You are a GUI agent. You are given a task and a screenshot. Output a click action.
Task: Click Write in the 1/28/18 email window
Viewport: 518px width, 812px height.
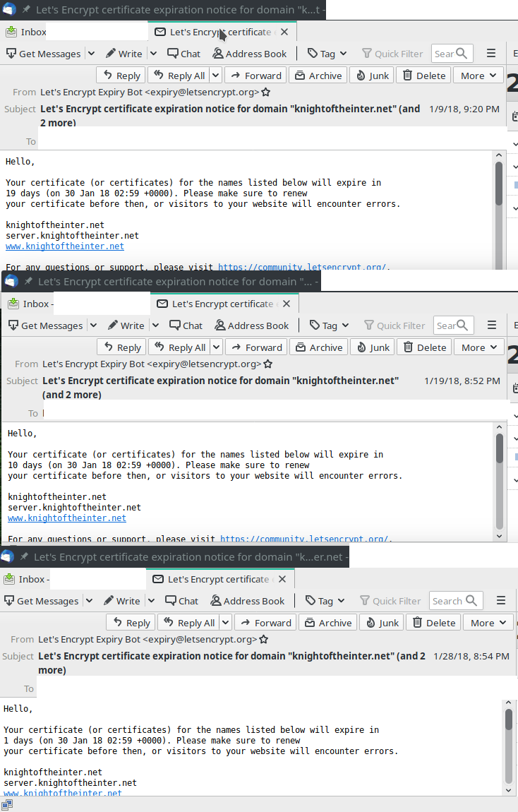point(121,601)
